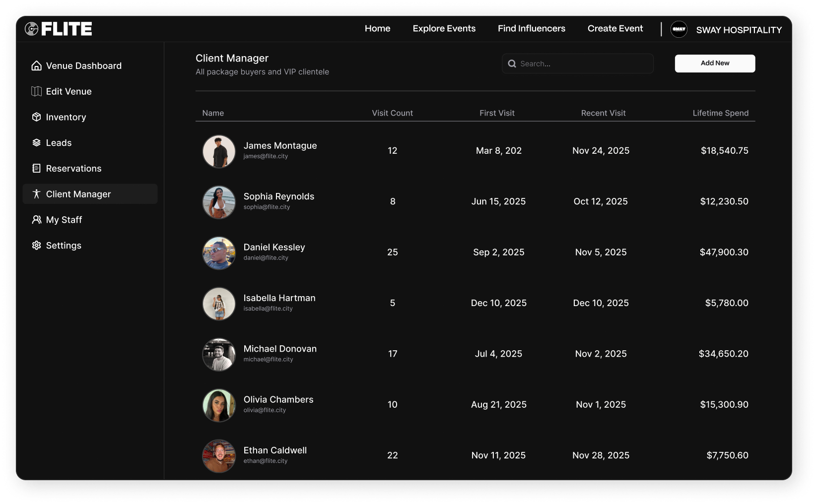816x504 pixels.
Task: Click the Sway Hospitality account avatar
Action: (679, 29)
